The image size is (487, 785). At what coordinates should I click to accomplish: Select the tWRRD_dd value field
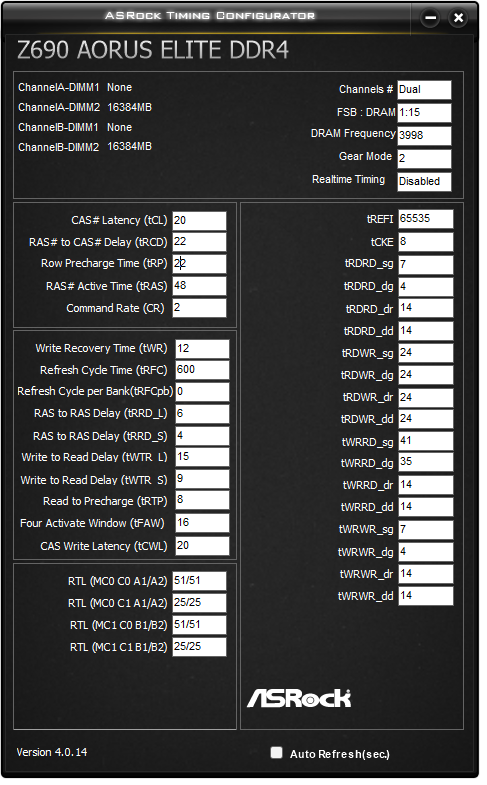coord(426,507)
